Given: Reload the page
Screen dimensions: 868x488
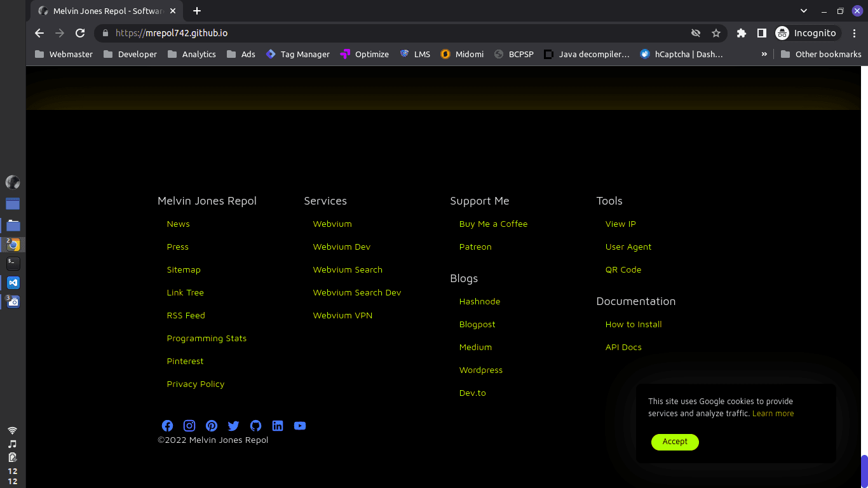Looking at the screenshot, I should [x=80, y=33].
